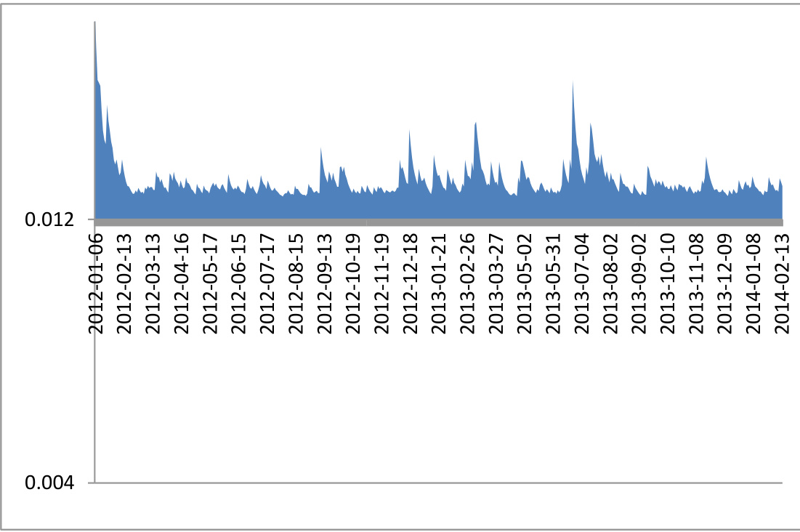Image resolution: width=800 pixels, height=532 pixels.
Task: Click the empty plot area below the dates
Action: coord(436,414)
